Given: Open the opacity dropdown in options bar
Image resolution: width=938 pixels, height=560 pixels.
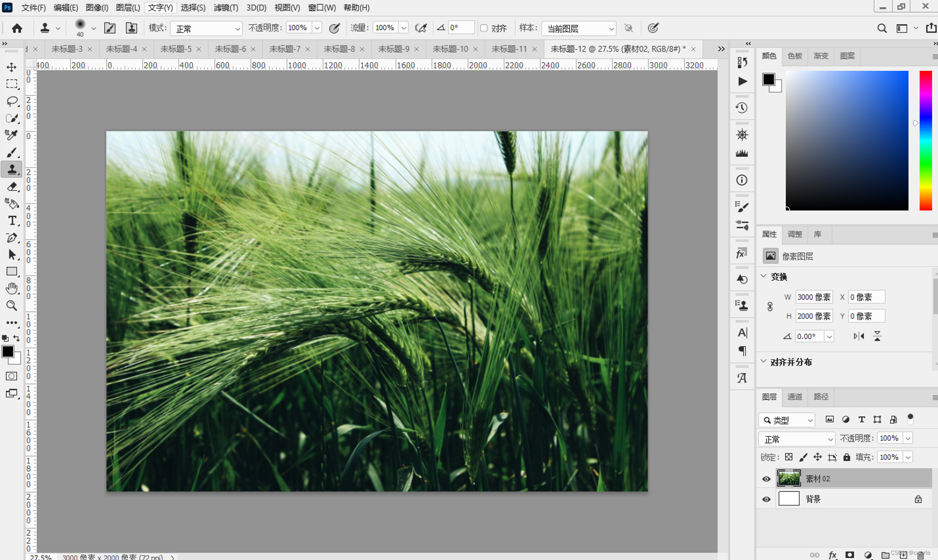Looking at the screenshot, I should (317, 28).
